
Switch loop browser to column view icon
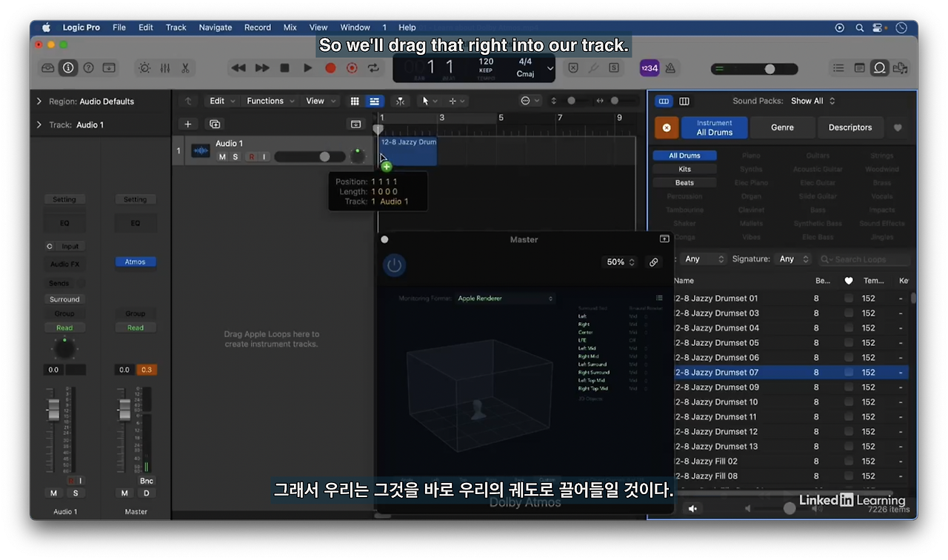(684, 101)
